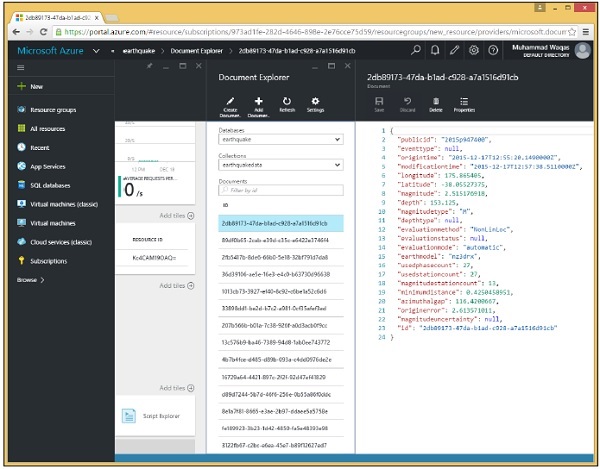Delete the open document

[435, 103]
